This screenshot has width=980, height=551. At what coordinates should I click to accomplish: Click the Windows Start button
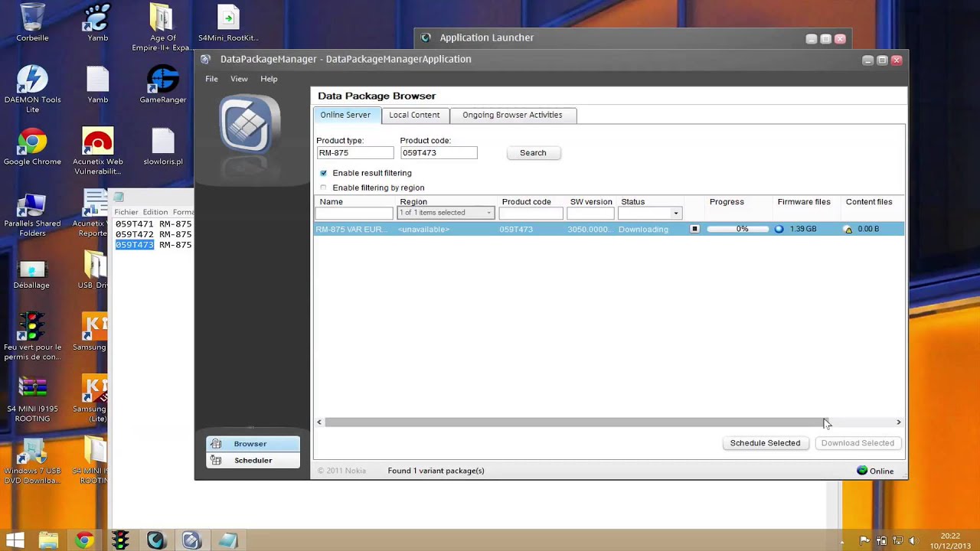click(15, 540)
